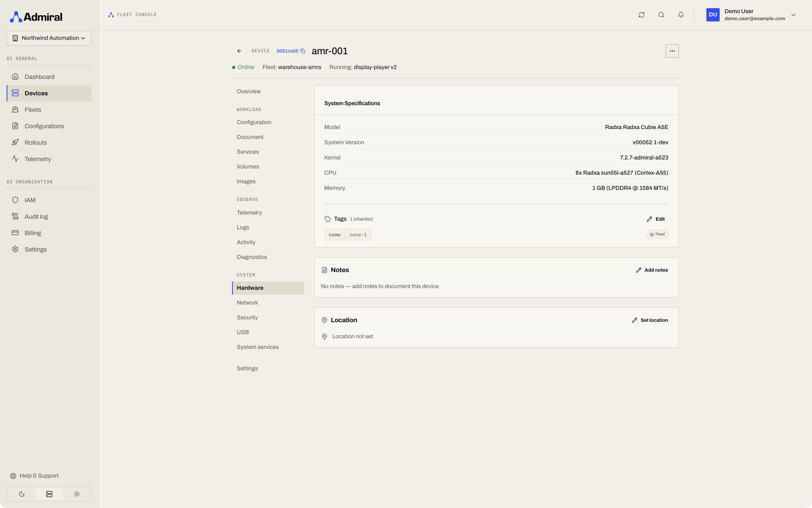Click Set location button
Viewport: 812px width, 508px height.
(x=650, y=320)
